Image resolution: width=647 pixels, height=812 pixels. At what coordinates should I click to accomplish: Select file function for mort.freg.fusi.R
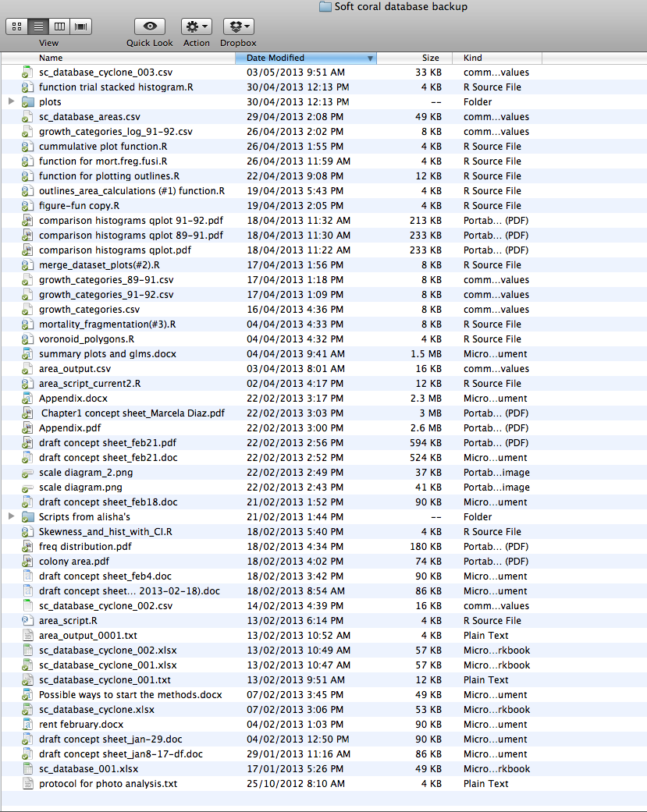[103, 161]
